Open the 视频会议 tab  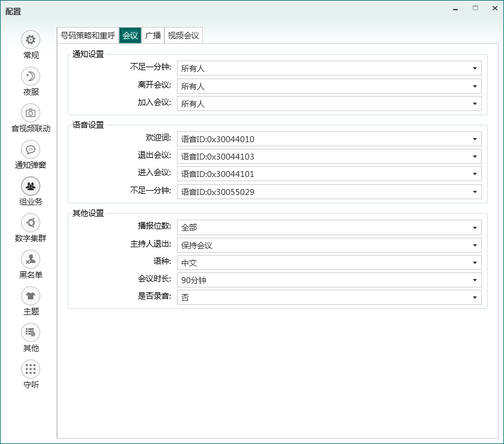183,35
